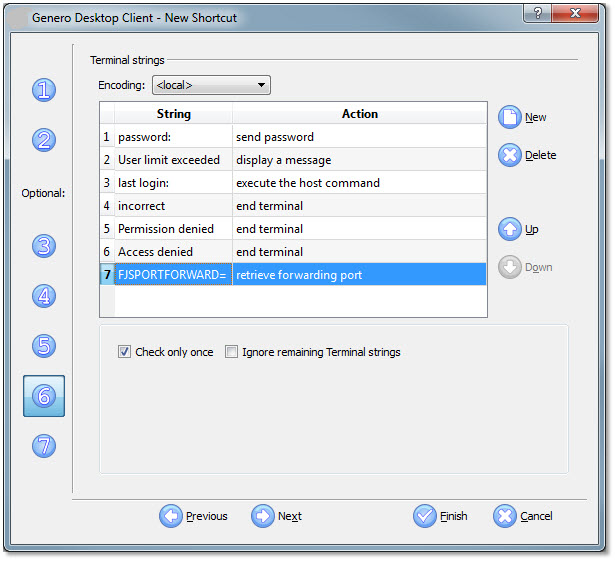Jump to optional step 3
The image size is (615, 561).
tap(44, 246)
